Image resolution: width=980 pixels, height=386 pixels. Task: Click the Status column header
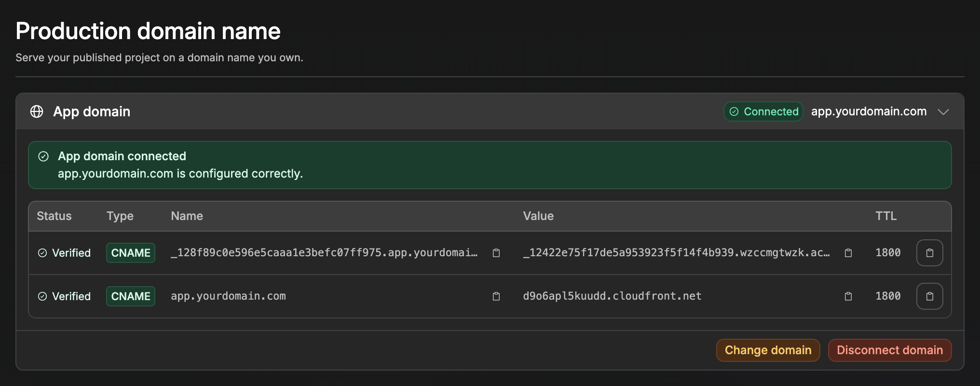coord(54,216)
